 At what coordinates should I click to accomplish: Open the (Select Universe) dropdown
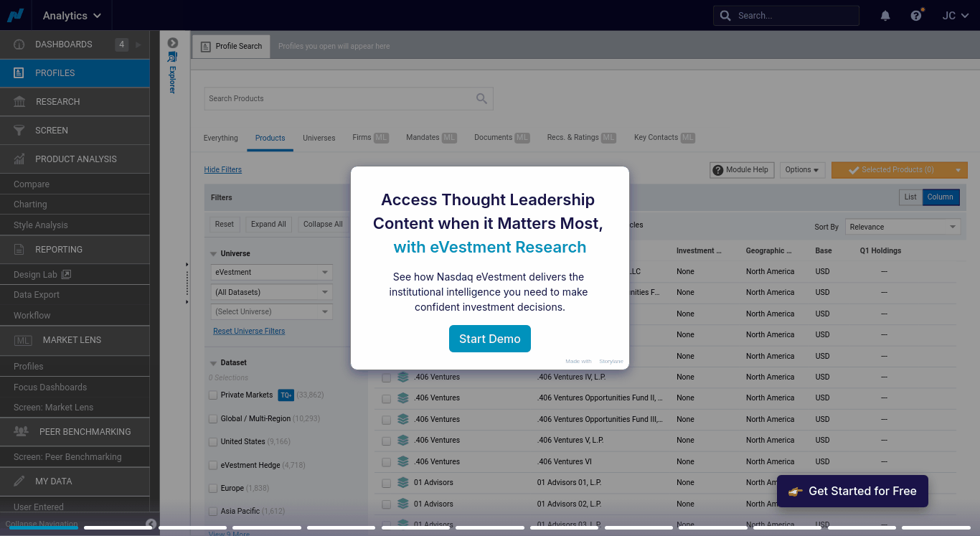[272, 312]
